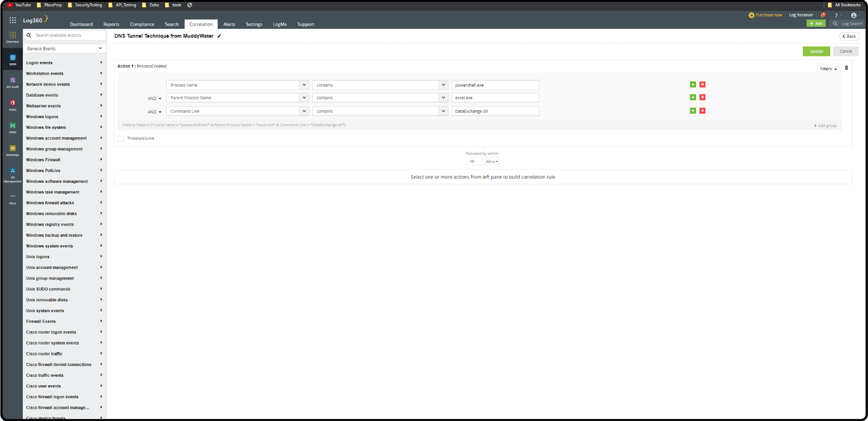This screenshot has height=421, width=868.
Task: Open the Log Receiver link
Action: point(801,15)
